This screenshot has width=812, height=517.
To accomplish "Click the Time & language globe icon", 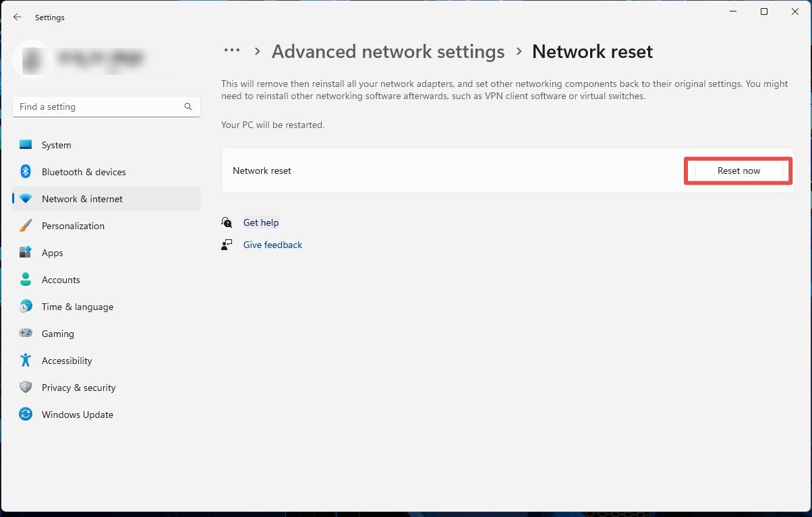I will click(x=26, y=307).
